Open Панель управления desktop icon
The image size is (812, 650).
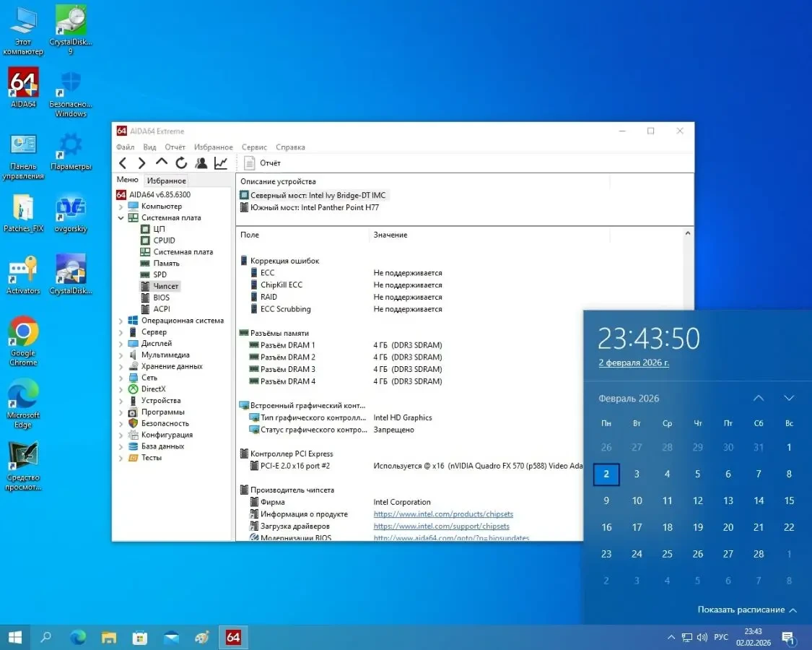point(23,156)
